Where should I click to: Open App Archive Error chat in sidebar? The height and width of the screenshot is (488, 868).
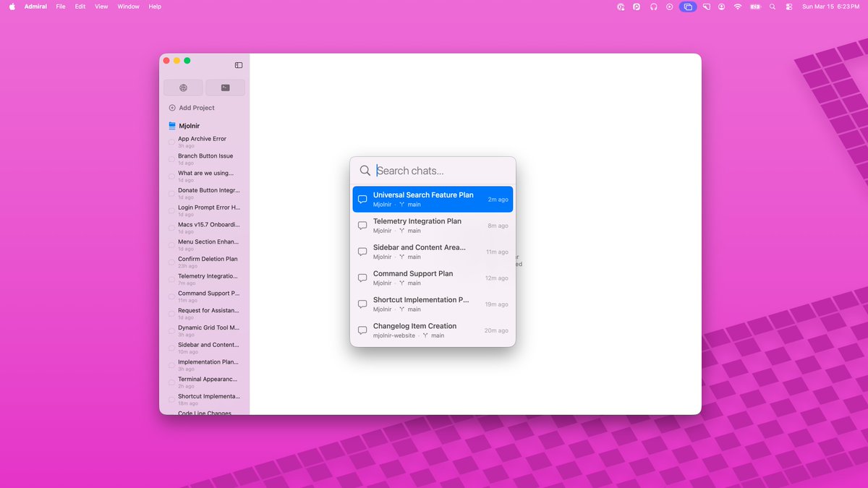[x=205, y=142]
